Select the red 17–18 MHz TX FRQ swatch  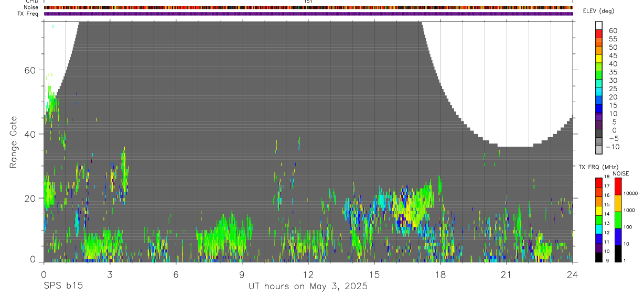(599, 182)
